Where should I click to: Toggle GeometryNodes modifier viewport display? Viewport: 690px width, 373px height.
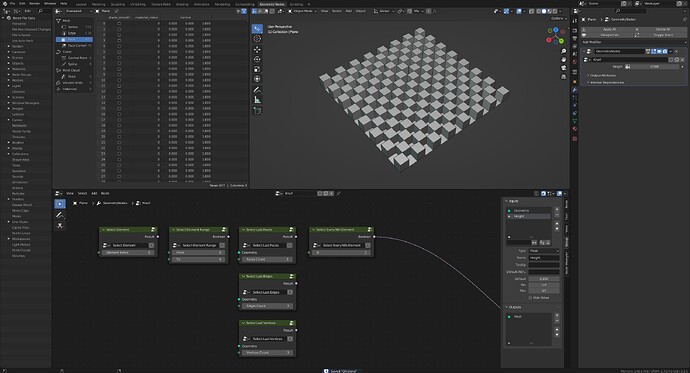(x=659, y=51)
